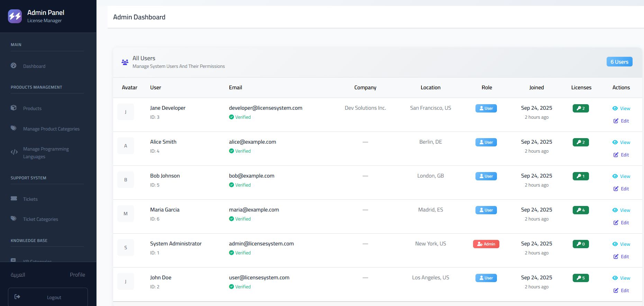Edit the Jane Developer user

point(621,121)
